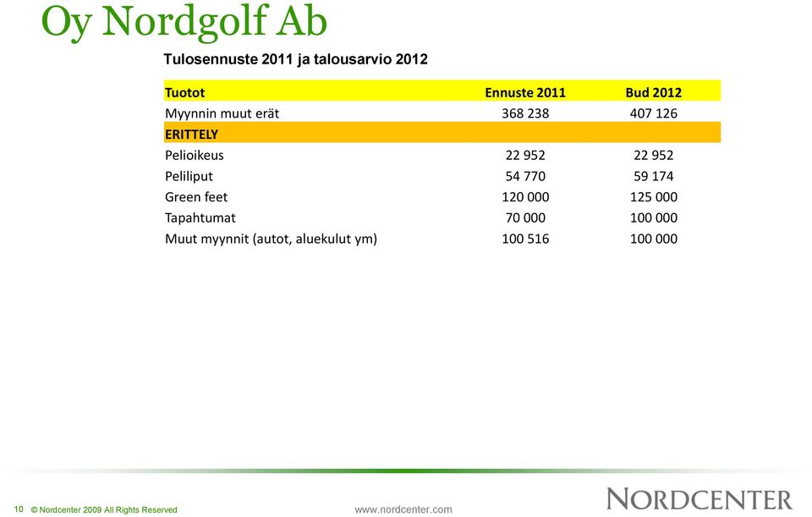Click the value 368 238
This screenshot has height=517, width=812.
click(x=525, y=113)
